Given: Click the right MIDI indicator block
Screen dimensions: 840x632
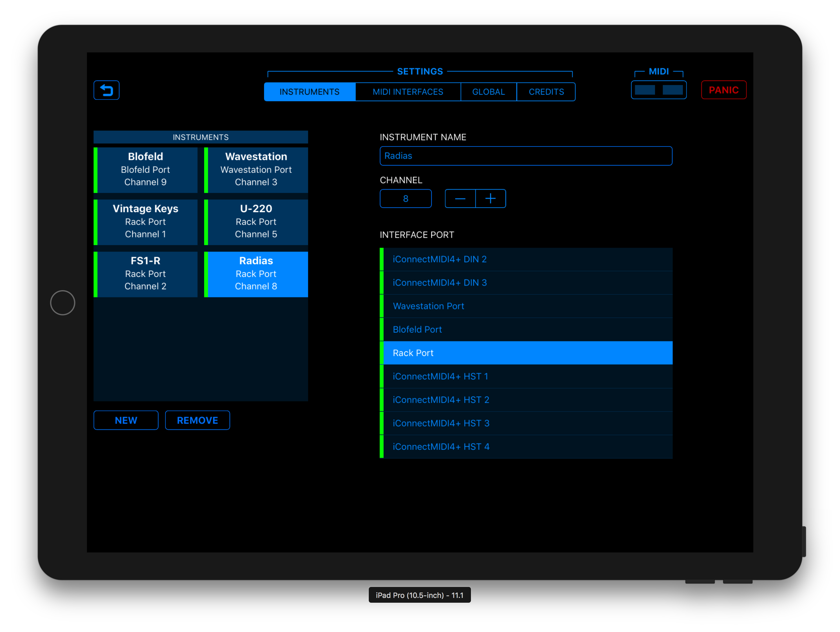Looking at the screenshot, I should (x=673, y=90).
